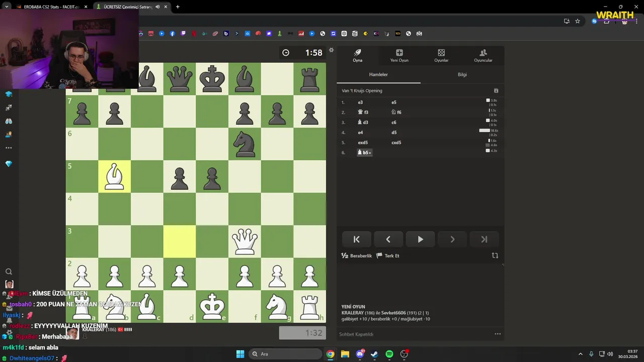The height and width of the screenshot is (362, 644).
Task: Open Windows Start menu
Action: (x=240, y=354)
